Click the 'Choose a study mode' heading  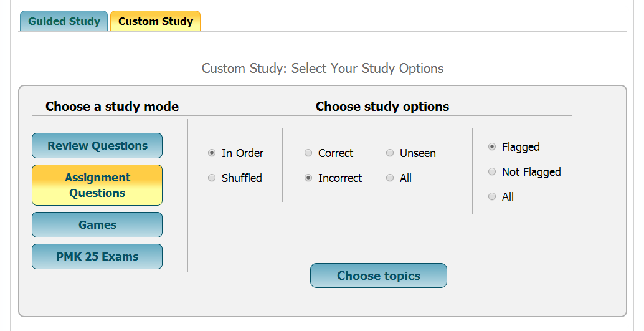[x=112, y=107]
